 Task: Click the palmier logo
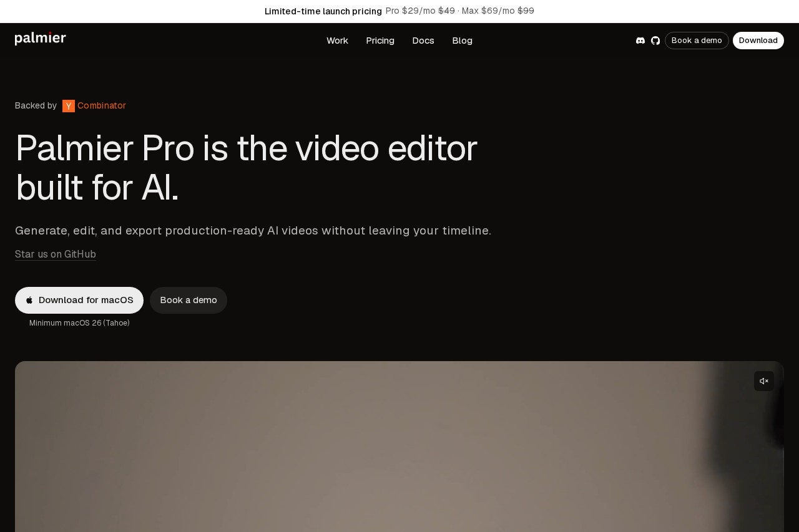pos(41,39)
